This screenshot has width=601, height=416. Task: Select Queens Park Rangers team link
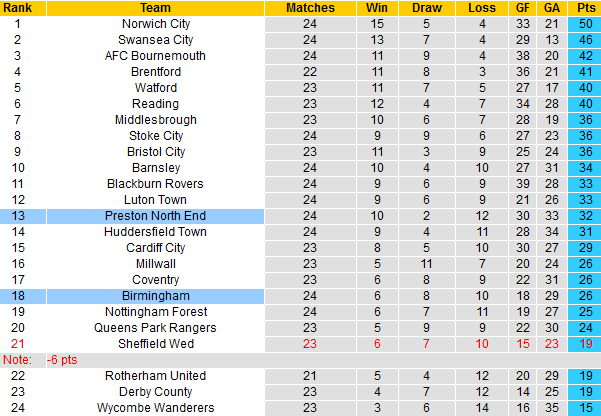(155, 327)
